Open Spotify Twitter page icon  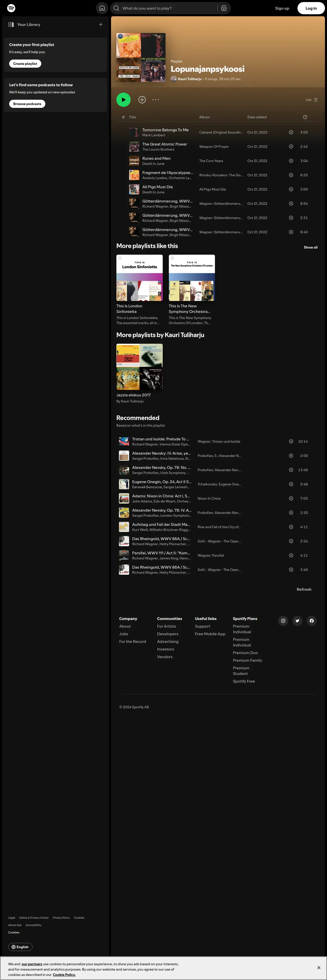[297, 621]
